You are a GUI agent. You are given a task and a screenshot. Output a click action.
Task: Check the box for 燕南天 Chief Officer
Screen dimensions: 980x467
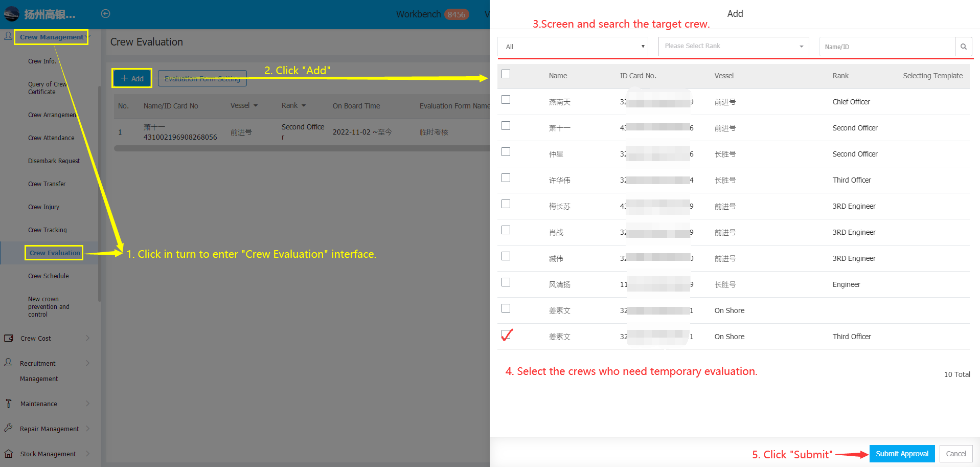click(506, 100)
